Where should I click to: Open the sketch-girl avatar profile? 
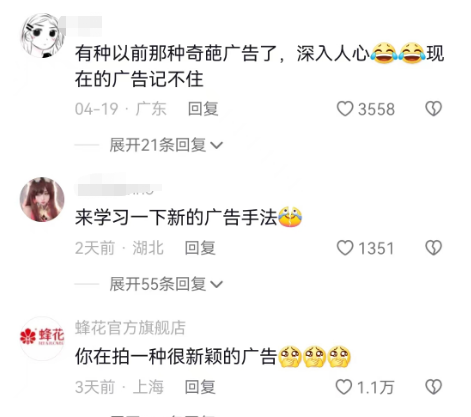pos(42,35)
